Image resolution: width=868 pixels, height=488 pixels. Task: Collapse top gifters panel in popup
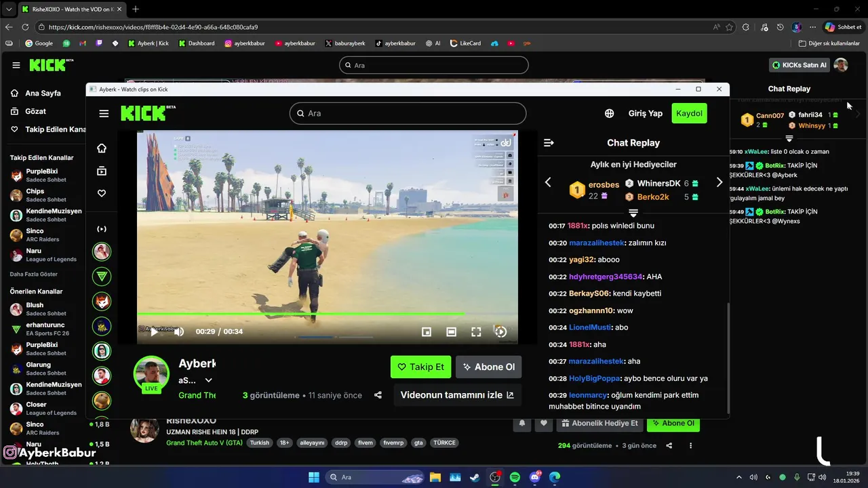pyautogui.click(x=633, y=212)
